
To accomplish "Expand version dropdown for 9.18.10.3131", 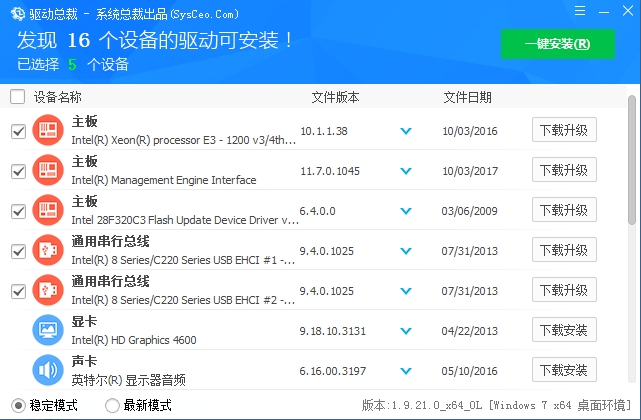I will point(406,331).
